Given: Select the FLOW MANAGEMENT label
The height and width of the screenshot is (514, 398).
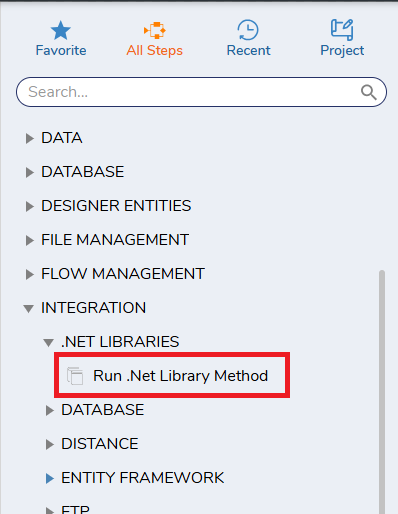Looking at the screenshot, I should pos(123,274).
